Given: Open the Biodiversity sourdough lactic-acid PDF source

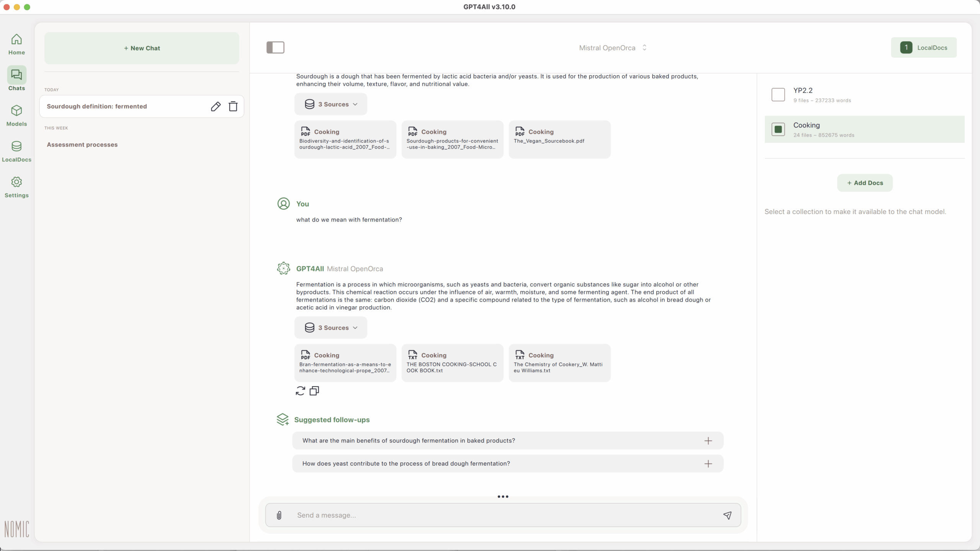Looking at the screenshot, I should point(345,139).
